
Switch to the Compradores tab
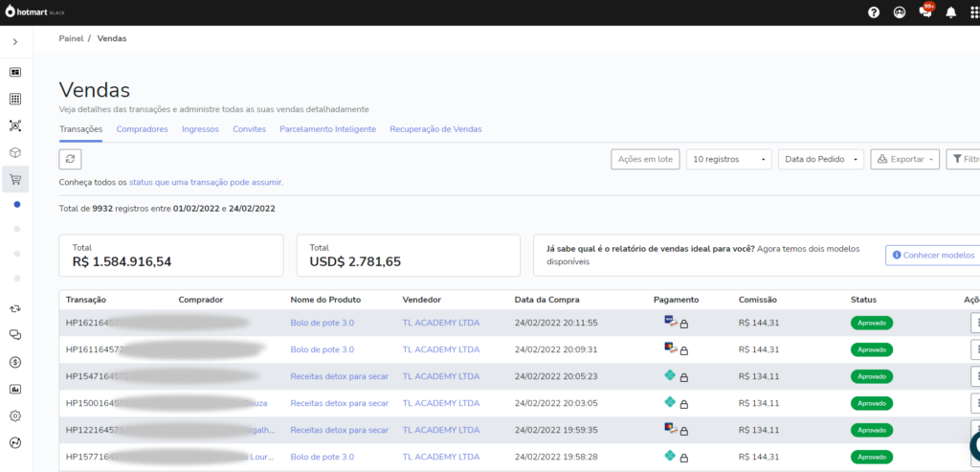[142, 129]
